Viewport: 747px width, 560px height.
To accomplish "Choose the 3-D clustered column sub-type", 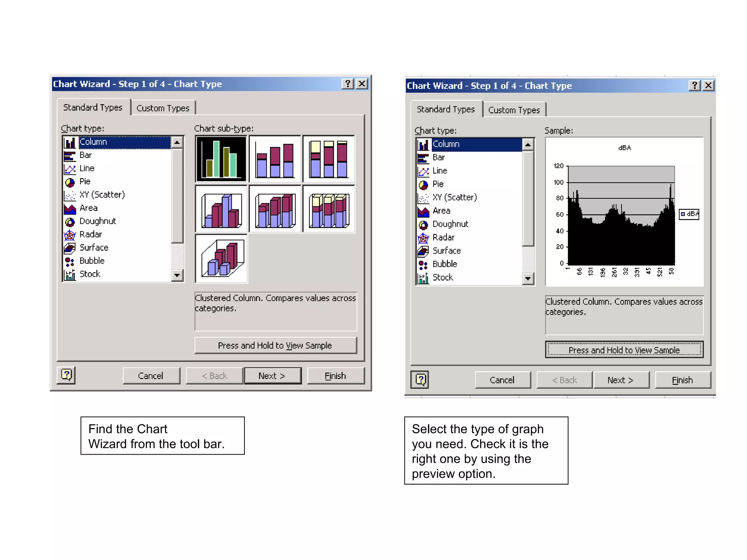I will 221,209.
